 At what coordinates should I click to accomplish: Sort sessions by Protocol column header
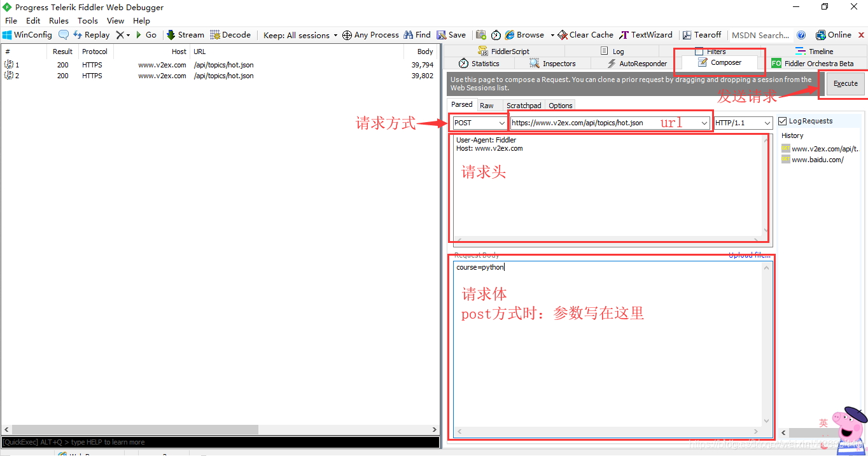point(95,52)
